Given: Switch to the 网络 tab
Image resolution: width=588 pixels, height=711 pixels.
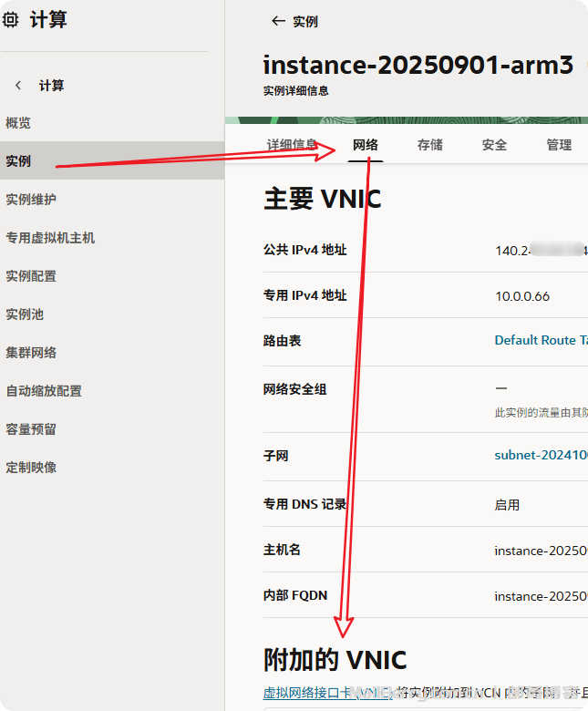Looking at the screenshot, I should (x=366, y=145).
